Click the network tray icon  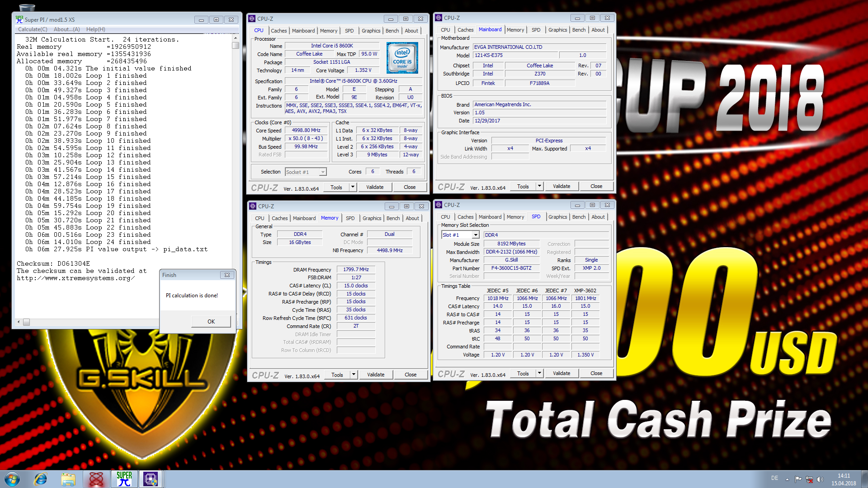coord(809,479)
